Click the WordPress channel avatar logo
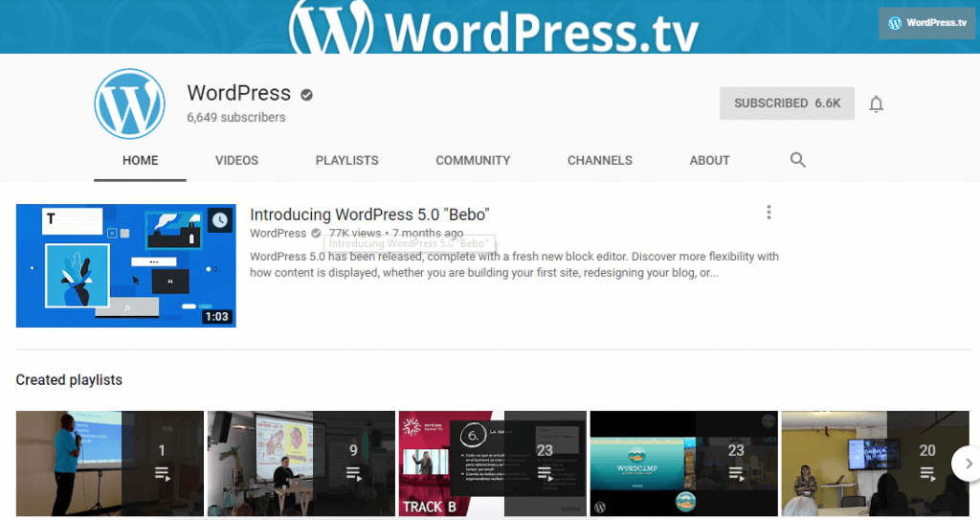This screenshot has height=520, width=980. [x=130, y=103]
